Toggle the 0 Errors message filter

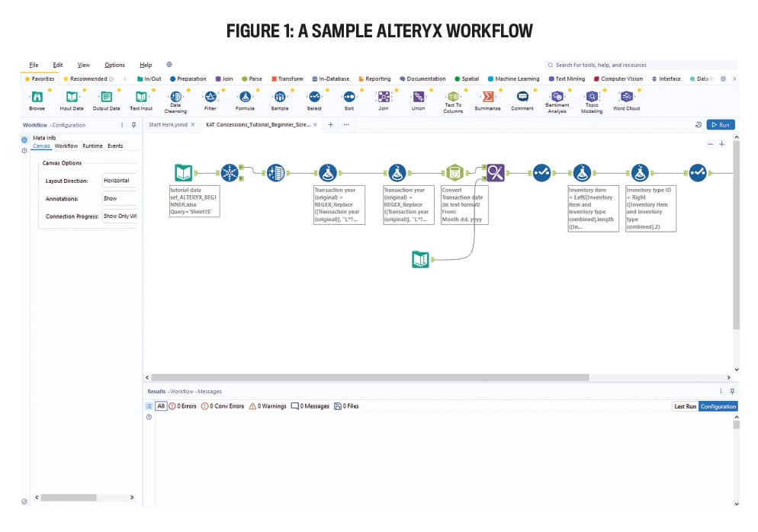[x=183, y=406]
